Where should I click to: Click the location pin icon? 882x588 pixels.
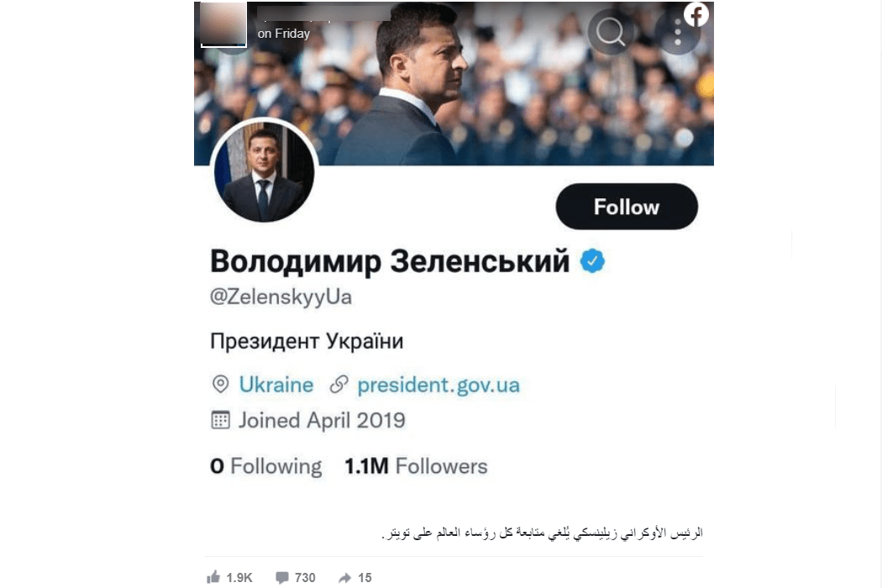220,385
